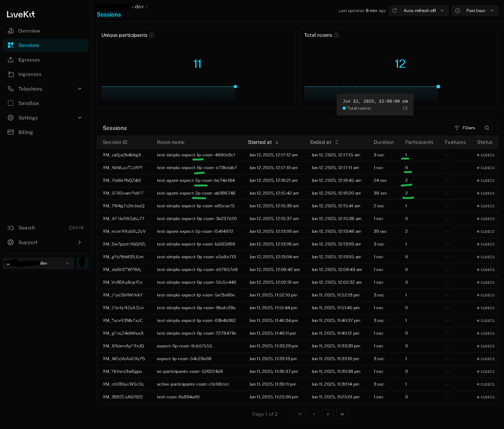
Task: Click room name active-participants-room-c0c68cdc
Action: point(193,384)
